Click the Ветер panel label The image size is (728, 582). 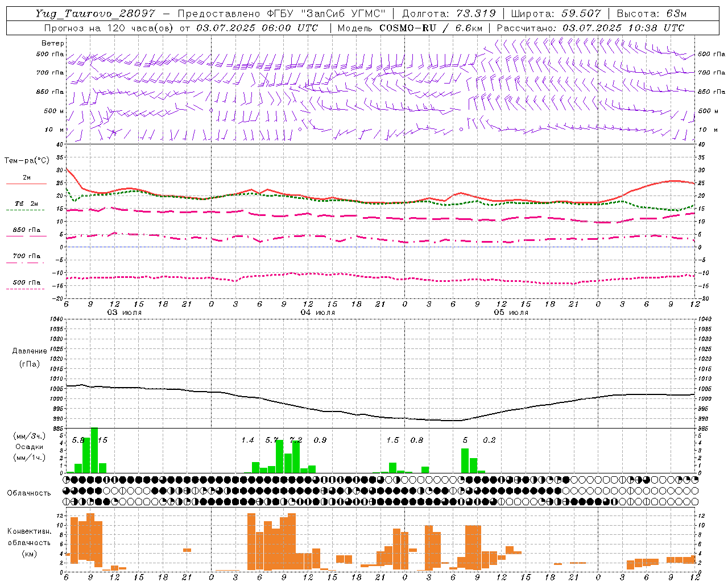pos(53,43)
